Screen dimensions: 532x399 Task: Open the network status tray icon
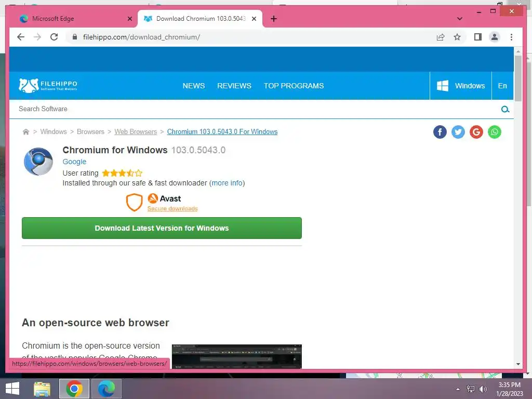pyautogui.click(x=470, y=389)
